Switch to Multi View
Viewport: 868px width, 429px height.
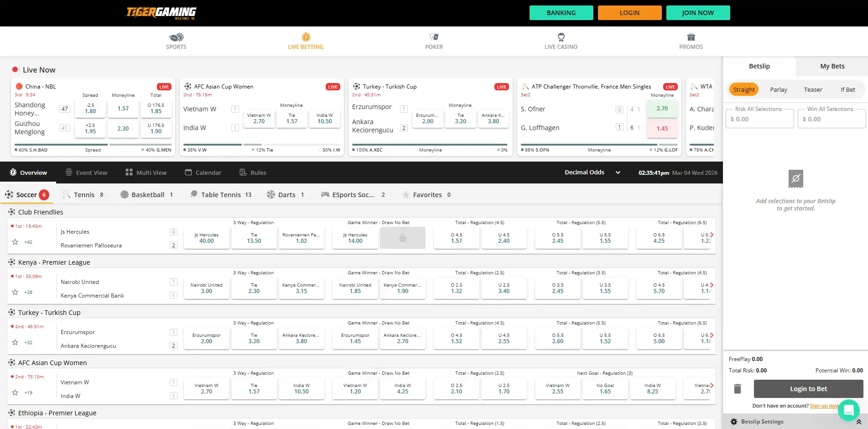click(x=146, y=173)
